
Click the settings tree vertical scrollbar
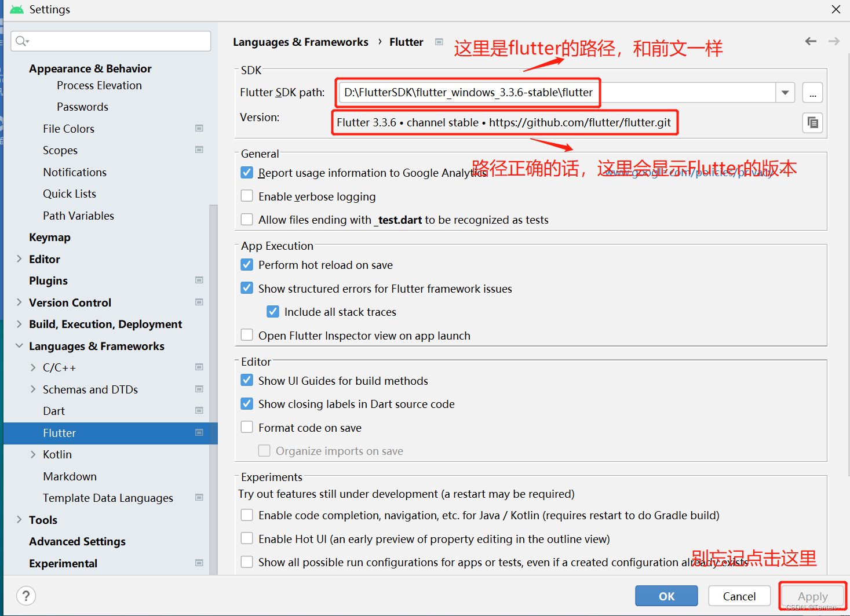pyautogui.click(x=213, y=388)
